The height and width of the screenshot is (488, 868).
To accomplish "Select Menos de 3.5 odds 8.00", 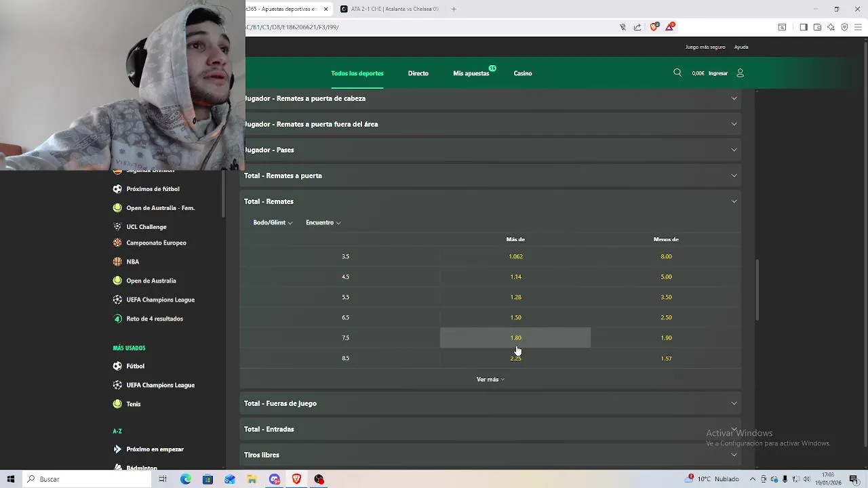I will (666, 256).
